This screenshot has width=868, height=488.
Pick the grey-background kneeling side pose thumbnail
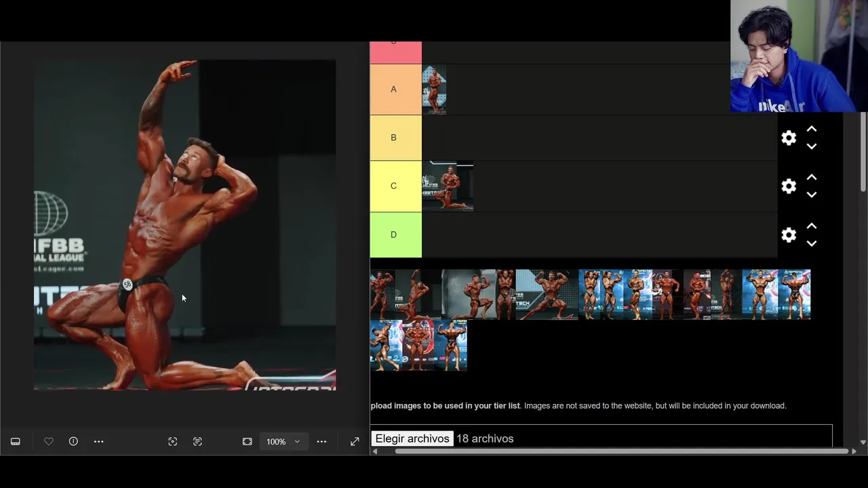pyautogui.click(x=469, y=294)
